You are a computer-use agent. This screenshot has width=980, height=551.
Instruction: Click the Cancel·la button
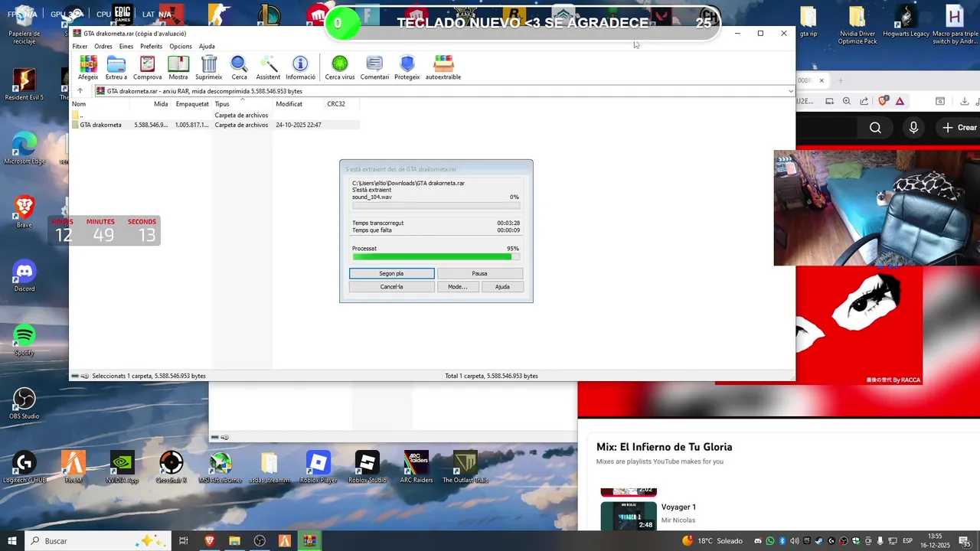coord(391,287)
